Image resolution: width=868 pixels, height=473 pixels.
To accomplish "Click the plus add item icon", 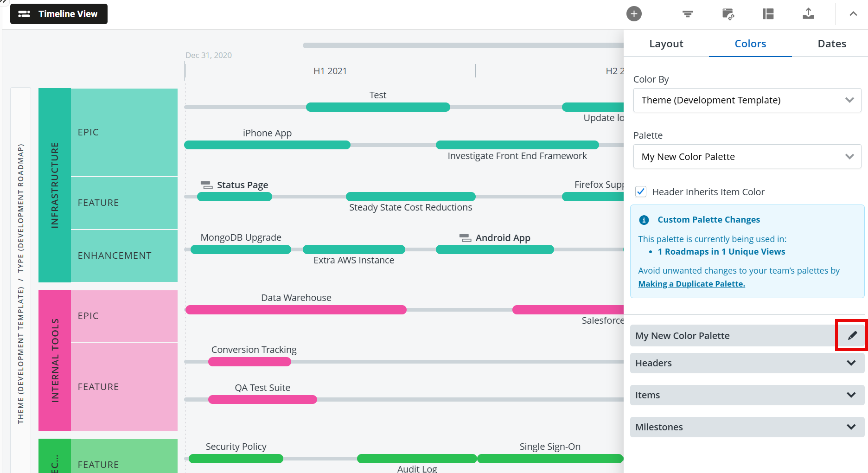I will coord(634,14).
